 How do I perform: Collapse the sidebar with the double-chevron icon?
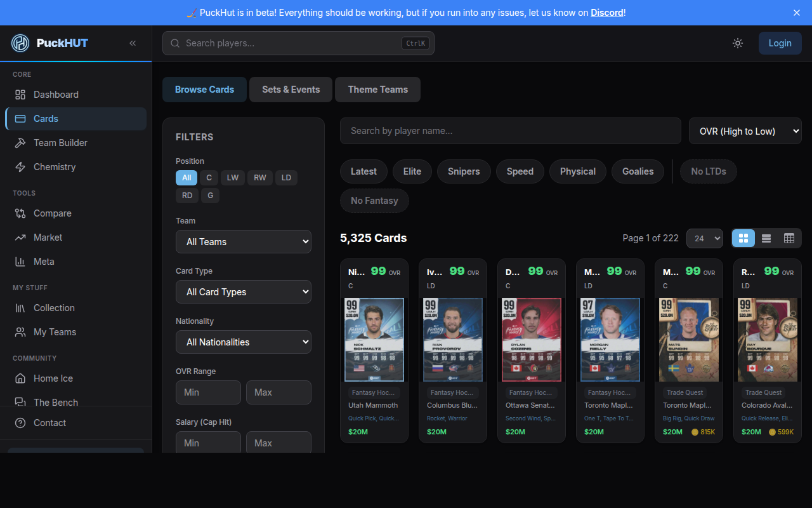tap(133, 43)
